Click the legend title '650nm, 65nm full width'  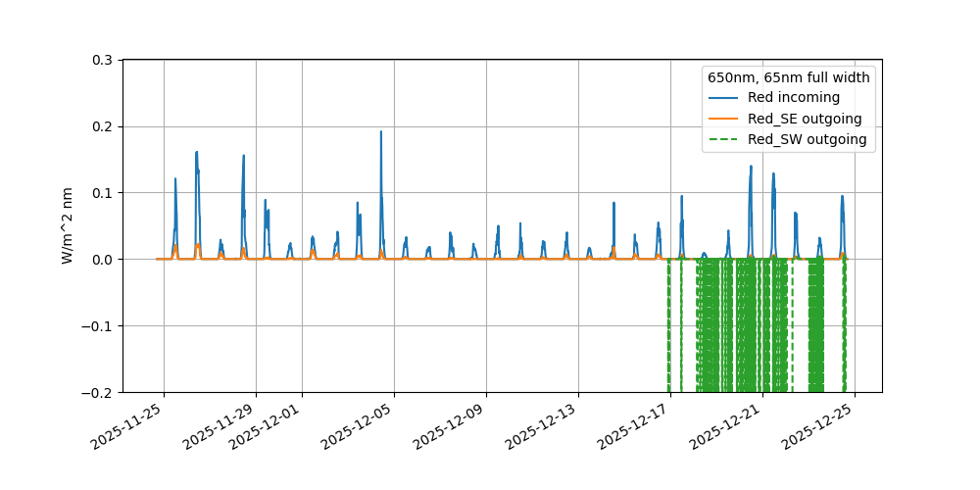(788, 77)
